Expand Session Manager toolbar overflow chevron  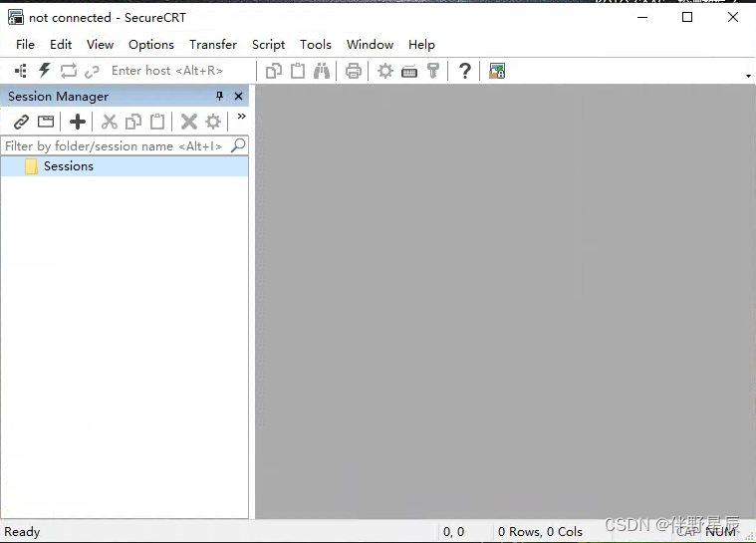pyautogui.click(x=242, y=117)
